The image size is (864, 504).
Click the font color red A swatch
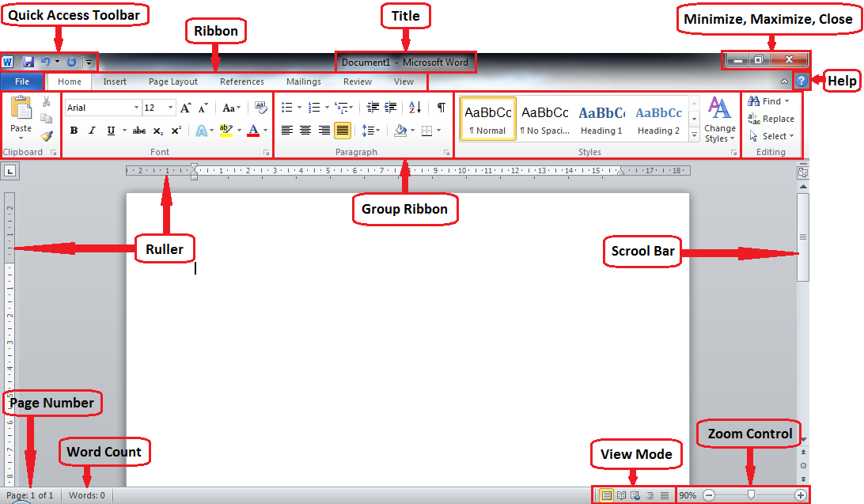coord(253,131)
